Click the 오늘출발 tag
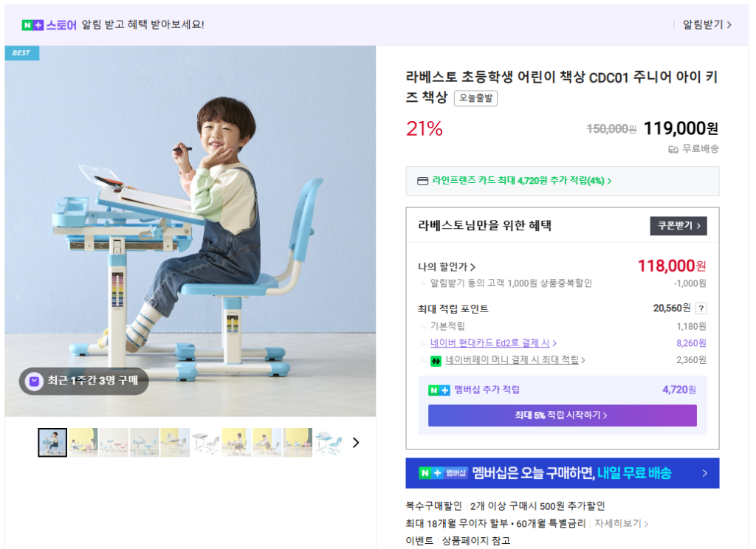The width and height of the screenshot is (756, 549). coord(475,98)
